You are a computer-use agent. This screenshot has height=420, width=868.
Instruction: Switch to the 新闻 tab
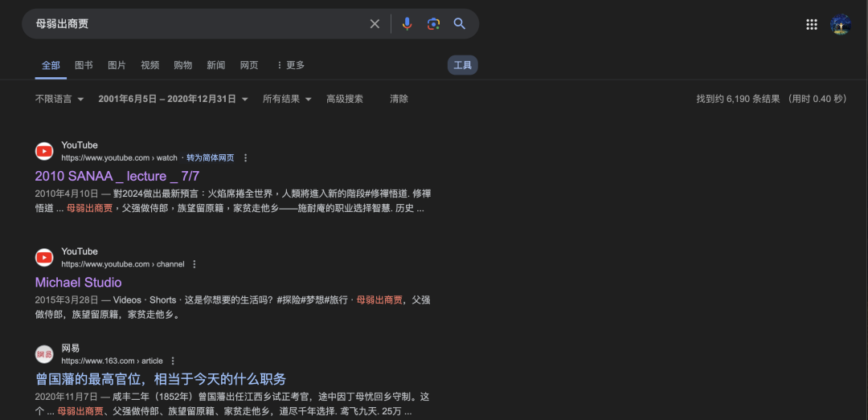tap(216, 65)
